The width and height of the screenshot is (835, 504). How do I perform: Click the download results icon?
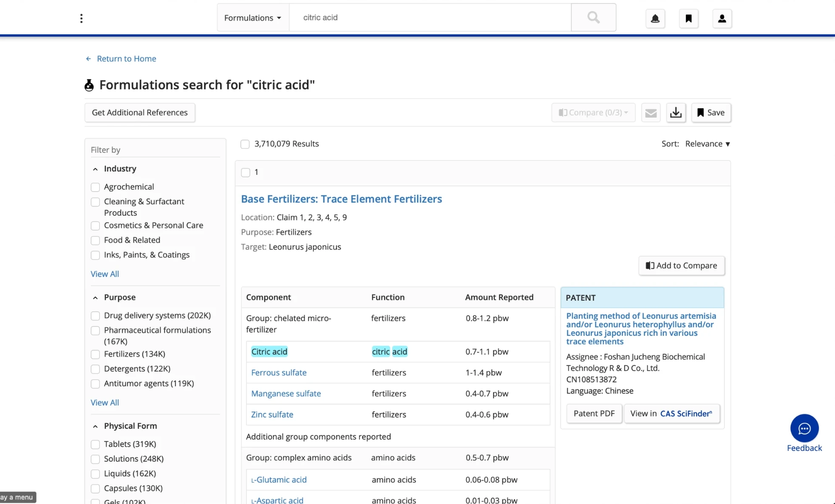[x=676, y=113]
